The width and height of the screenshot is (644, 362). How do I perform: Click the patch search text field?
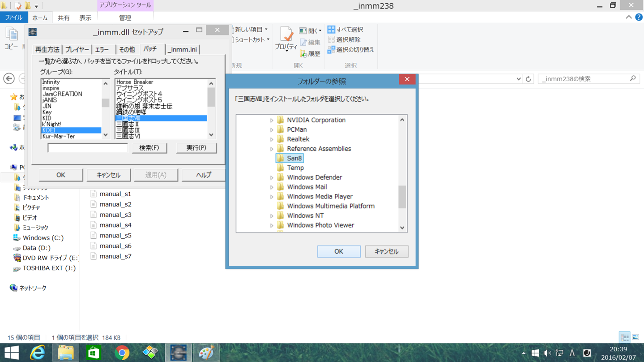point(88,148)
